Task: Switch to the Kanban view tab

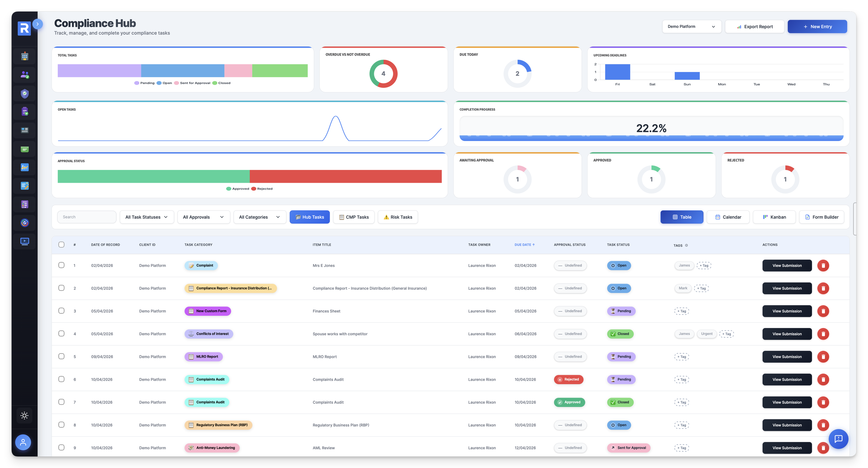Action: [x=774, y=217]
